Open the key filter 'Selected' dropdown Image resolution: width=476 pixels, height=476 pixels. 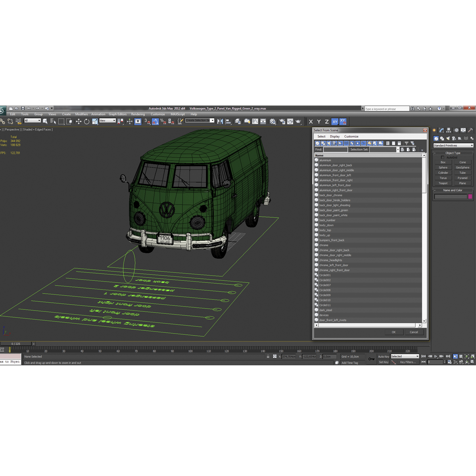(x=405, y=357)
